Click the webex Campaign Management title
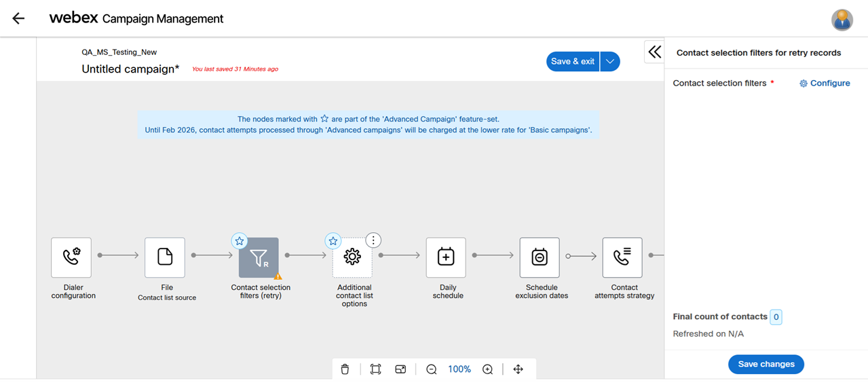This screenshot has height=385, width=868. (136, 18)
